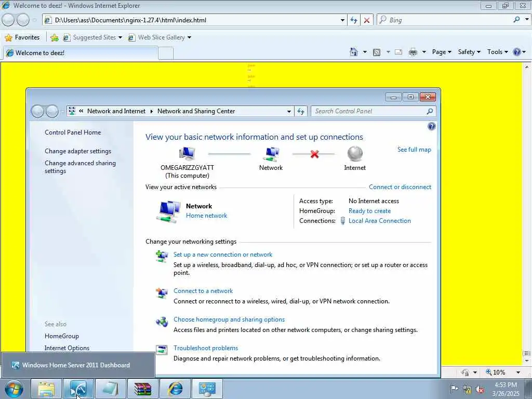Click the Network and Internet breadcrumb arrow
This screenshot has width=532, height=399.
[x=151, y=111]
